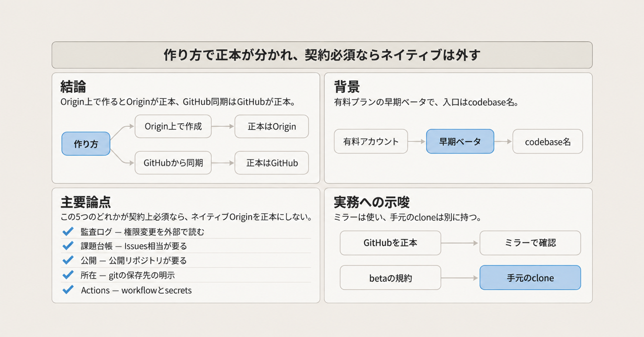Click the 有料アカウント box
The image size is (644, 337).
click(x=371, y=141)
